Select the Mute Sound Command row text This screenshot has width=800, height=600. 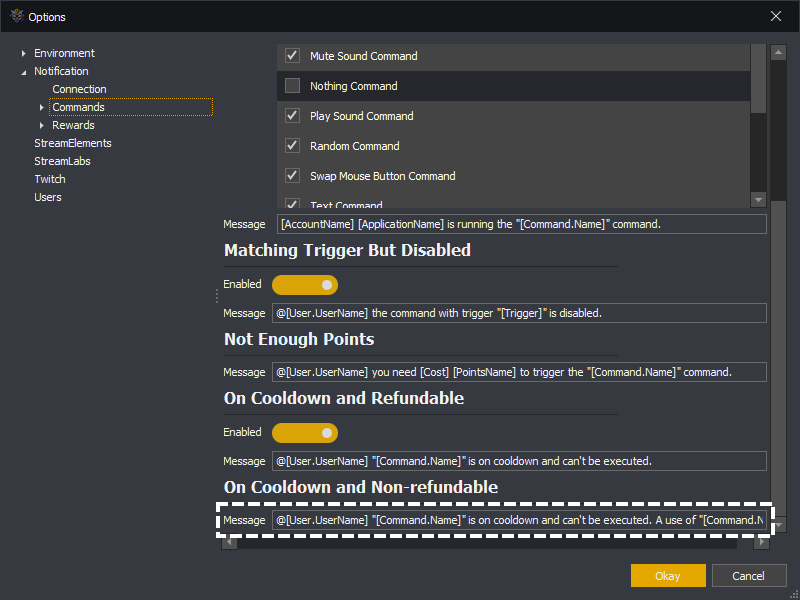click(x=364, y=56)
